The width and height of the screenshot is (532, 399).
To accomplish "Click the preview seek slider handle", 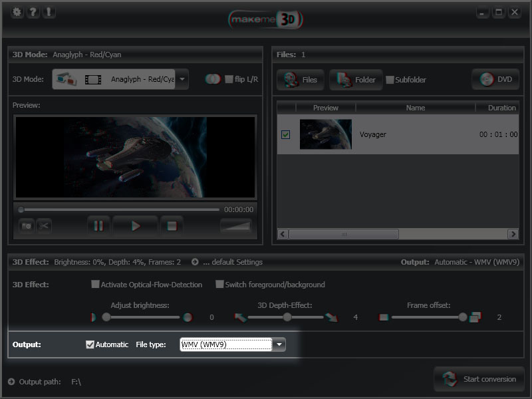I will pos(21,209).
